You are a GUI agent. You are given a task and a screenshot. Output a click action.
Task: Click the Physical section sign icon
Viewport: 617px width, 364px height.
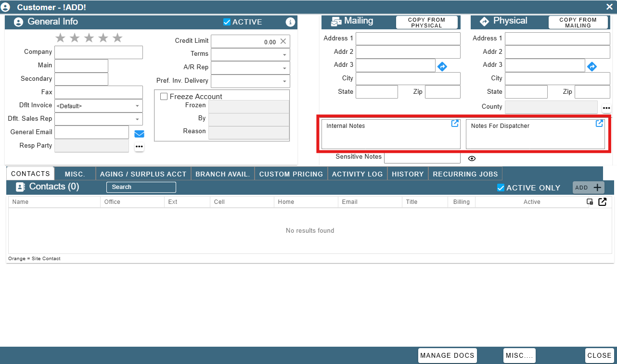[x=485, y=22]
